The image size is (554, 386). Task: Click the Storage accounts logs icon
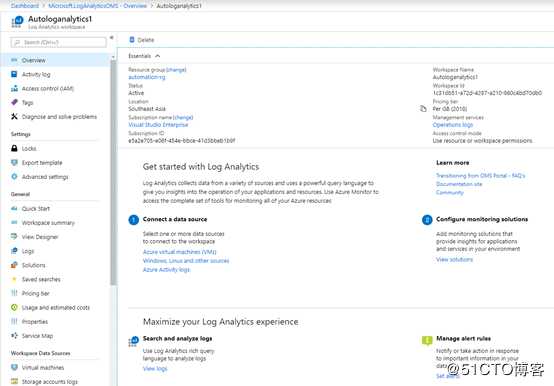coord(14,381)
